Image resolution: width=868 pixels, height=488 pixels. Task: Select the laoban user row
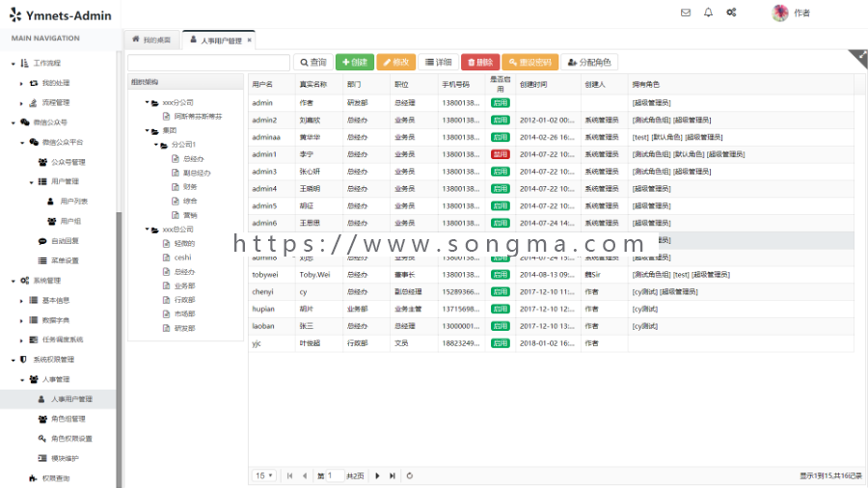click(x=551, y=326)
